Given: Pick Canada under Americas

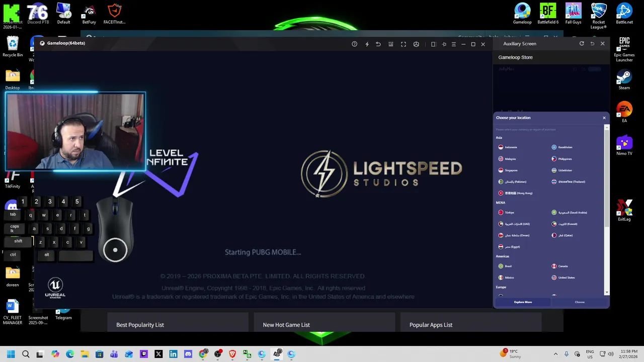Looking at the screenshot, I should point(560,266).
